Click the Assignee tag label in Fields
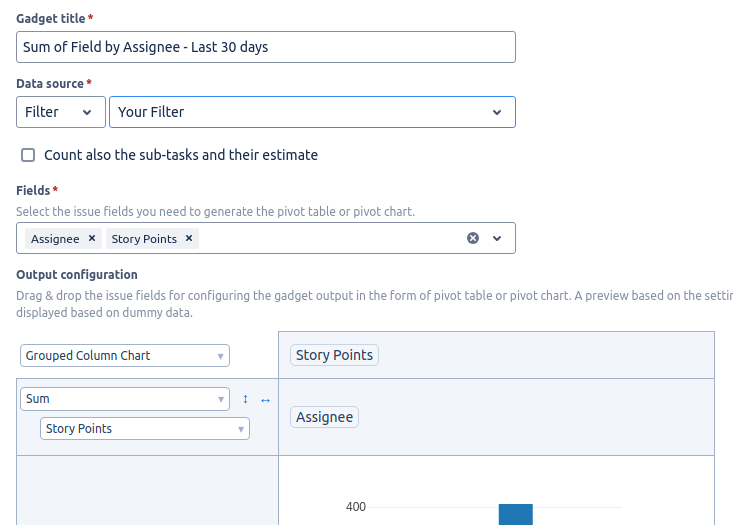Viewport: 733px width, 525px height. pos(55,239)
